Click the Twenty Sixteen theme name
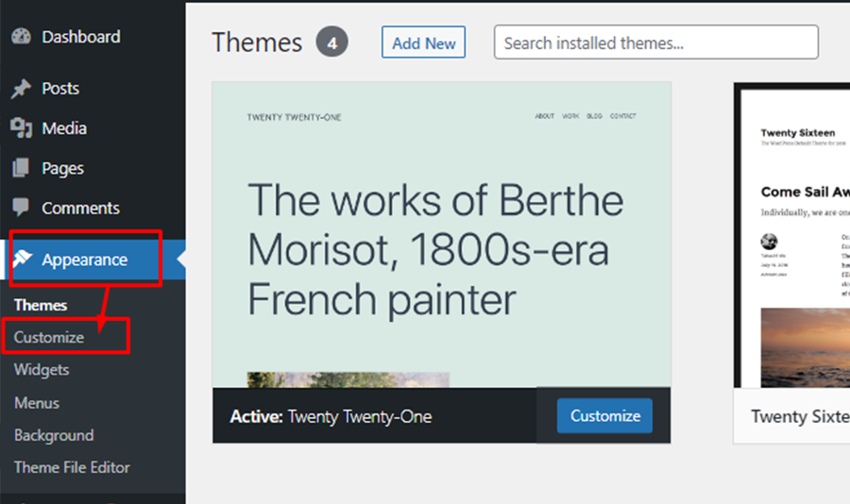850x504 pixels. (x=800, y=416)
